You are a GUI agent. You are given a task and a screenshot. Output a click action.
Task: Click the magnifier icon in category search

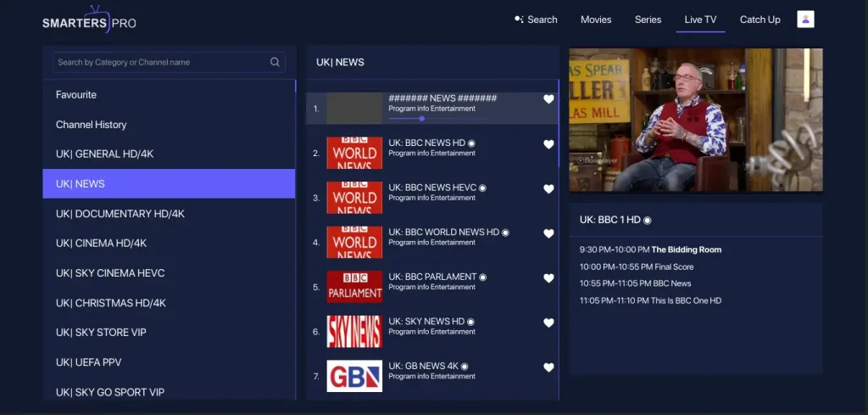pos(275,62)
